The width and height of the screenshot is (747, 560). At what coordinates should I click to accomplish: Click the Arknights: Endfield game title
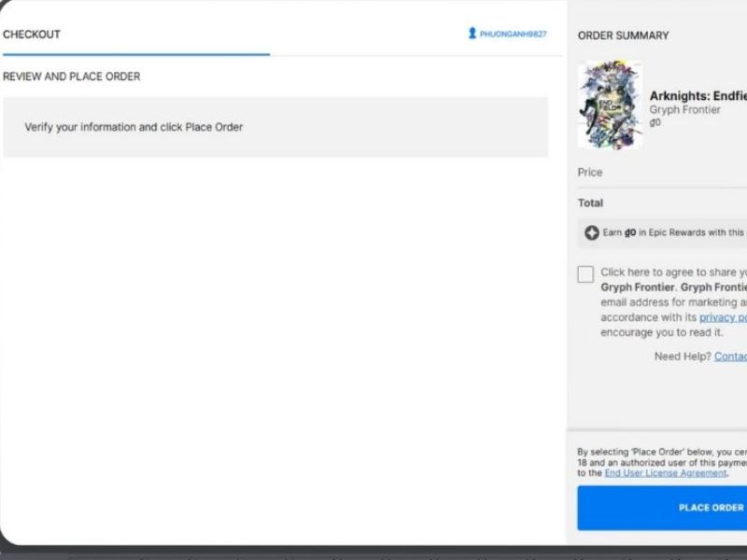698,95
